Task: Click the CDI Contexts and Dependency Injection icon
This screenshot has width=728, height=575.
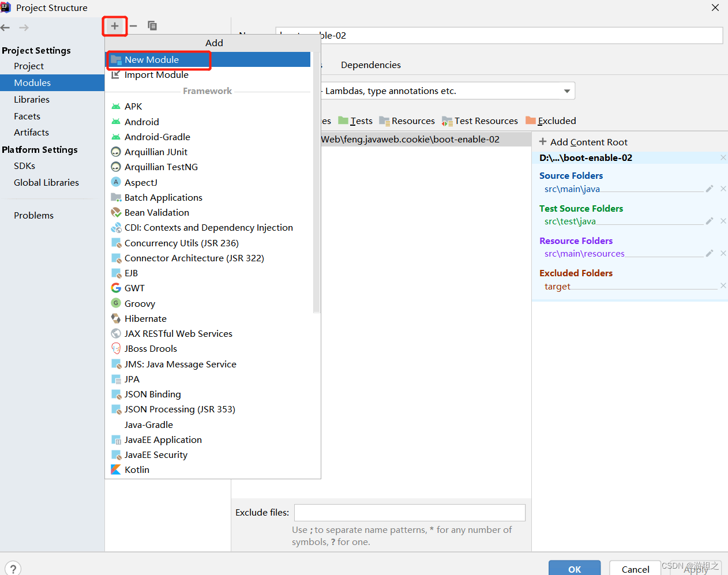Action: click(116, 228)
